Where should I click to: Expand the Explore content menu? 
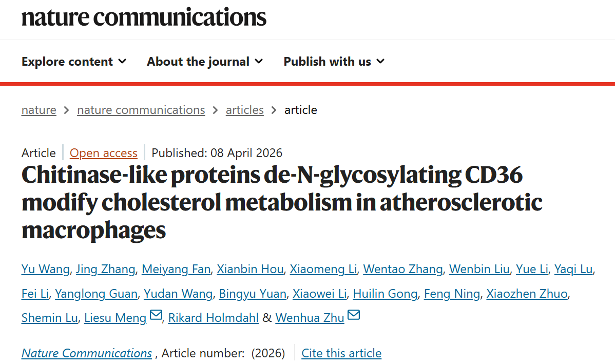click(74, 62)
